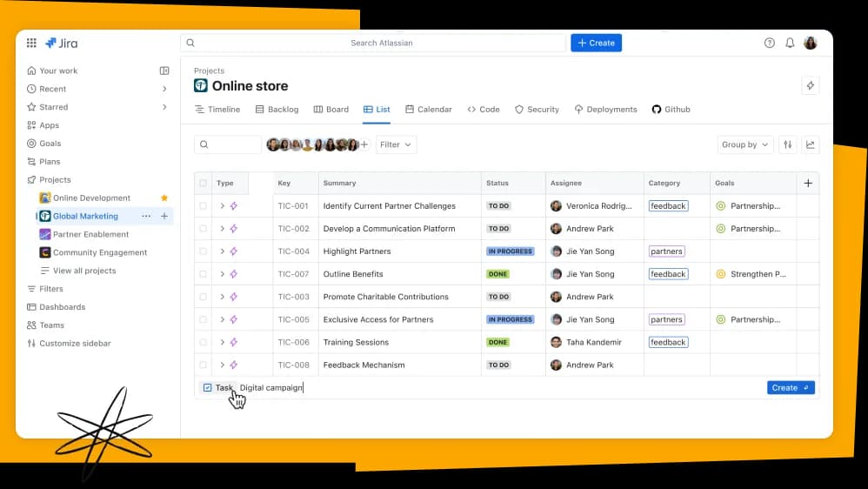
Task: Open Apps in the sidebar
Action: pyautogui.click(x=49, y=125)
